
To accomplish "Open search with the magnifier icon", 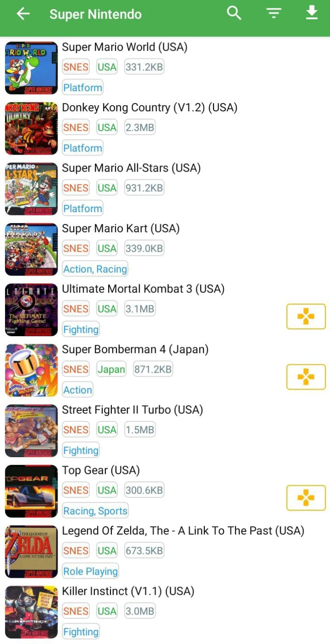I will 234,13.
